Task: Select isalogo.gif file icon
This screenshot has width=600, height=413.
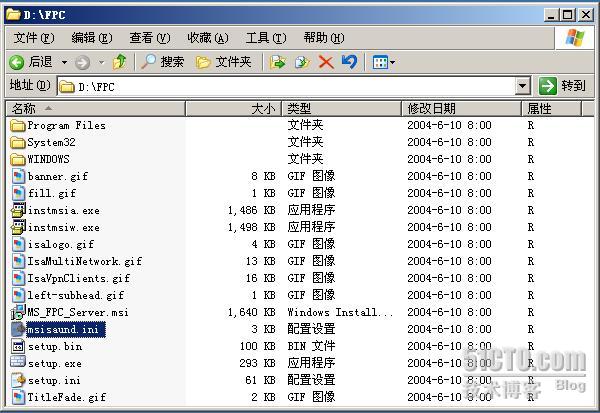Action: pyautogui.click(x=18, y=244)
